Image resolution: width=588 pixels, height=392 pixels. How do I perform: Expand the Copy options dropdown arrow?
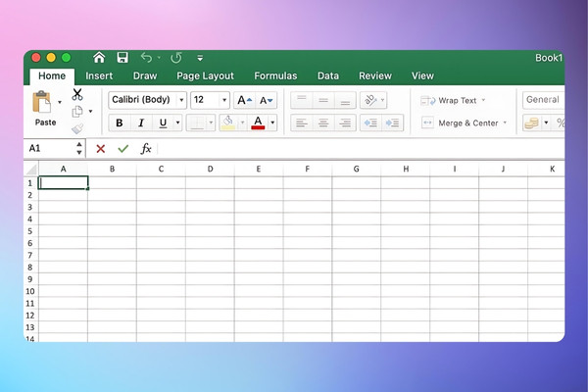click(90, 112)
